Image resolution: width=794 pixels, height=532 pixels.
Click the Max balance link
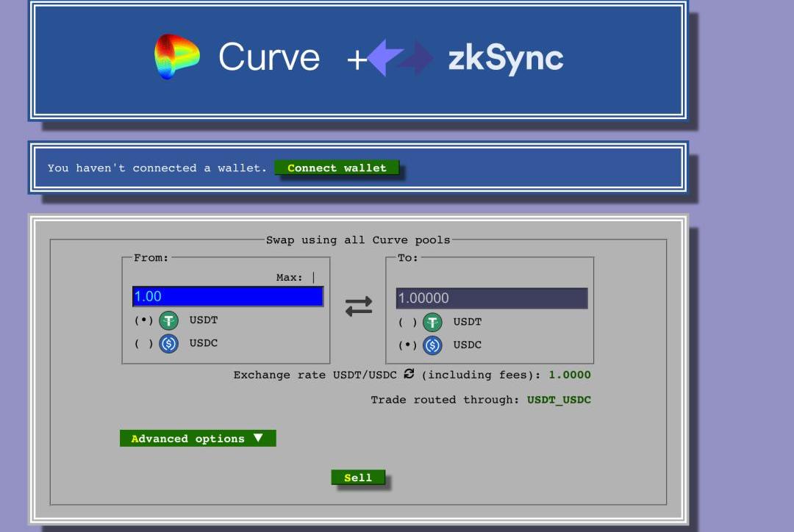[x=296, y=277]
